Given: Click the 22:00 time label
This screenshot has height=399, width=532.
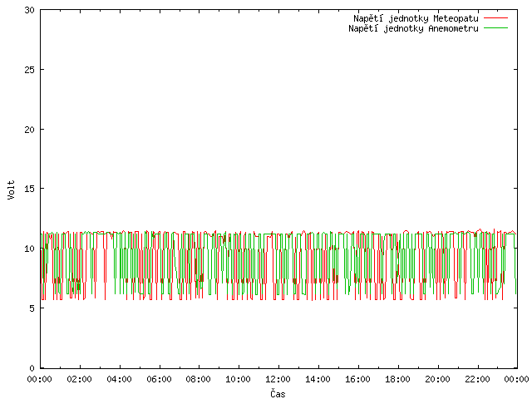Looking at the screenshot, I should (x=477, y=379).
